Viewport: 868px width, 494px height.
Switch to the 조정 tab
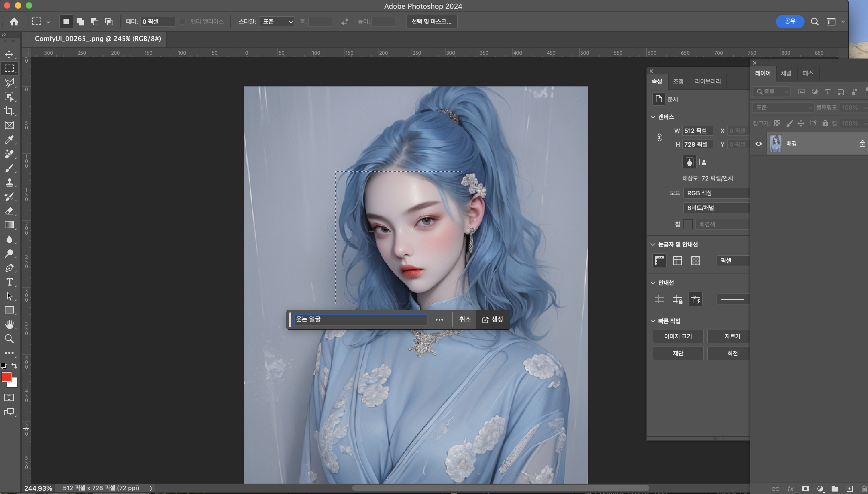click(x=678, y=82)
